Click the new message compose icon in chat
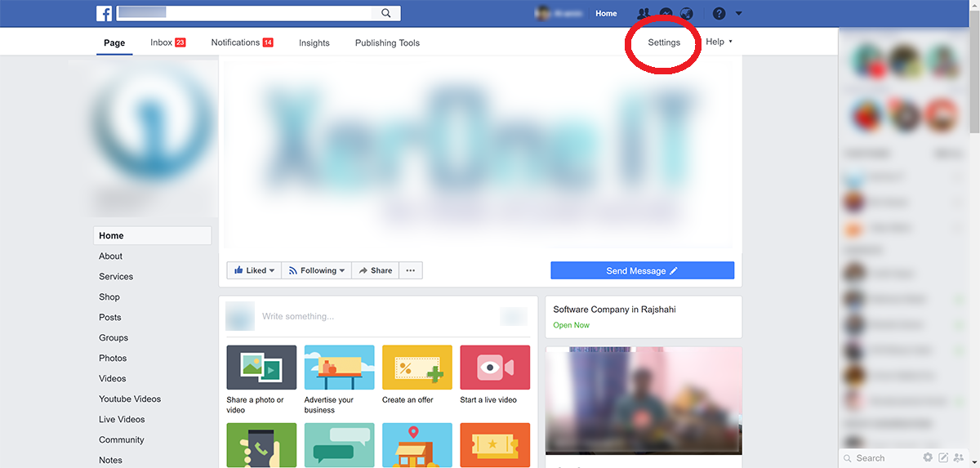Viewport: 980px width, 468px height. (x=943, y=457)
